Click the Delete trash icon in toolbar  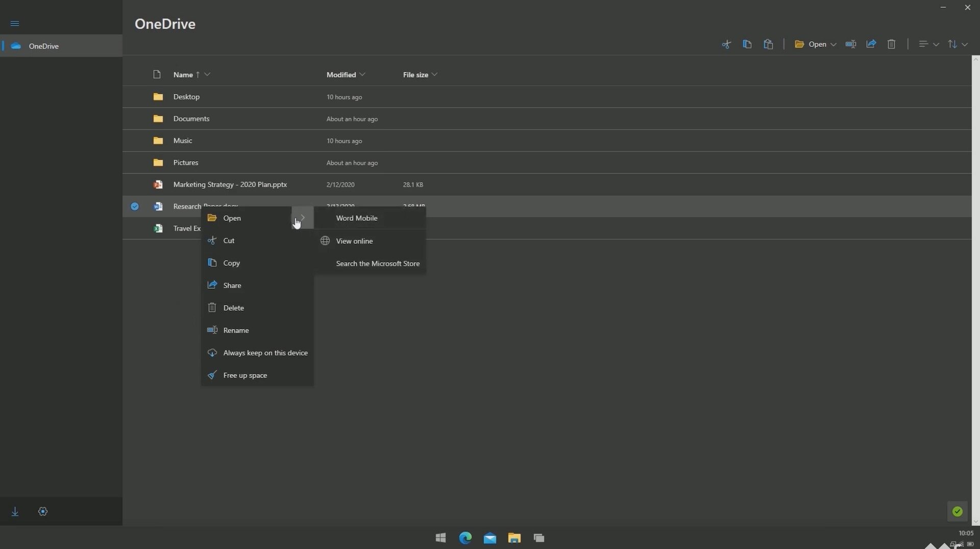pyautogui.click(x=891, y=44)
